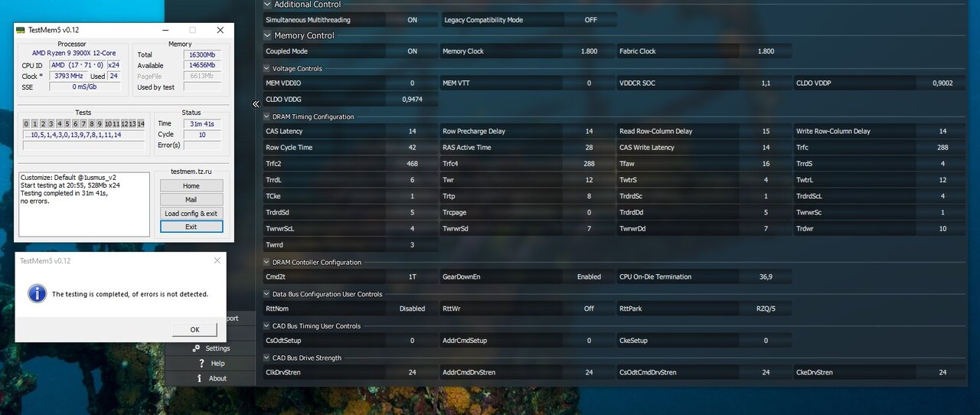The image size is (980, 415).
Task: Collapse Data Bus Configuration User Controls section
Action: tap(266, 294)
